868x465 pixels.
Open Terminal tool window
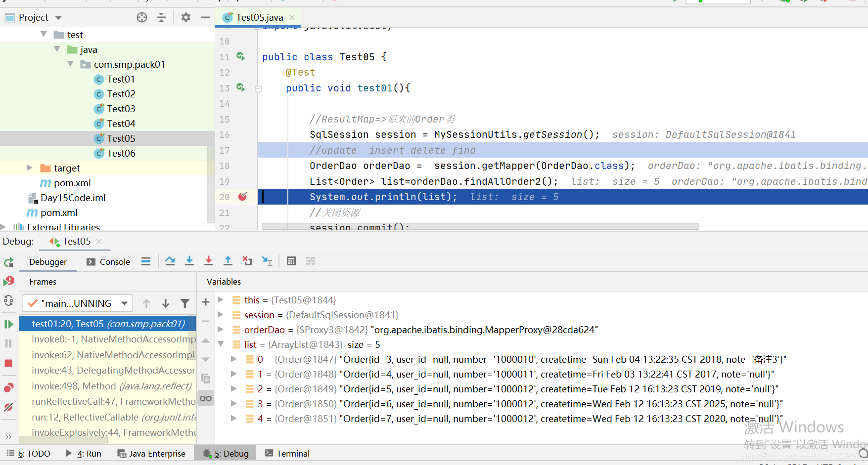click(287, 454)
